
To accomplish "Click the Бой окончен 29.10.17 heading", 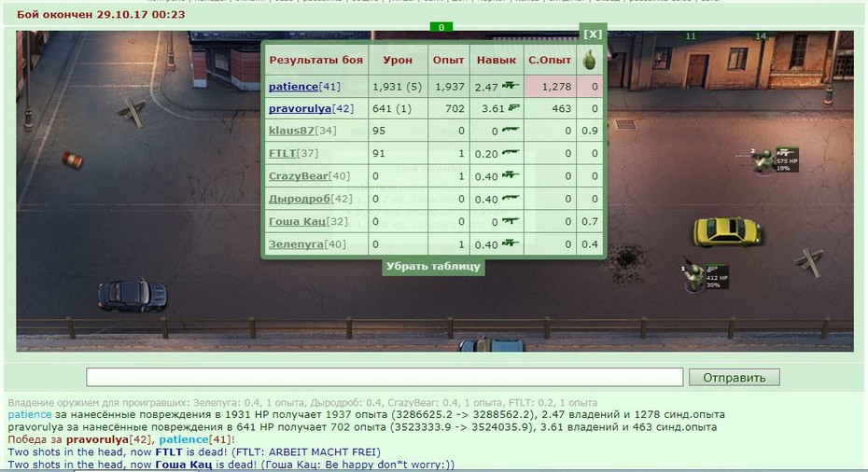I will (101, 14).
